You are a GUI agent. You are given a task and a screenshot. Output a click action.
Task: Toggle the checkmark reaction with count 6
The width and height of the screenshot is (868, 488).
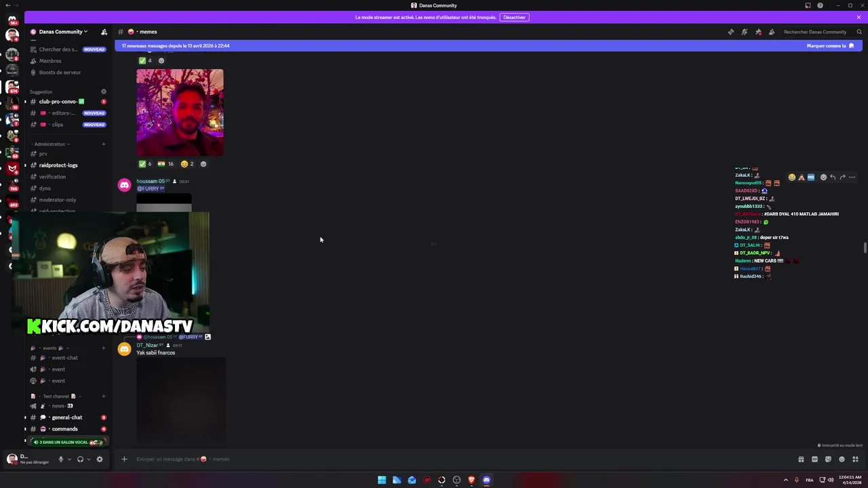pos(145,164)
